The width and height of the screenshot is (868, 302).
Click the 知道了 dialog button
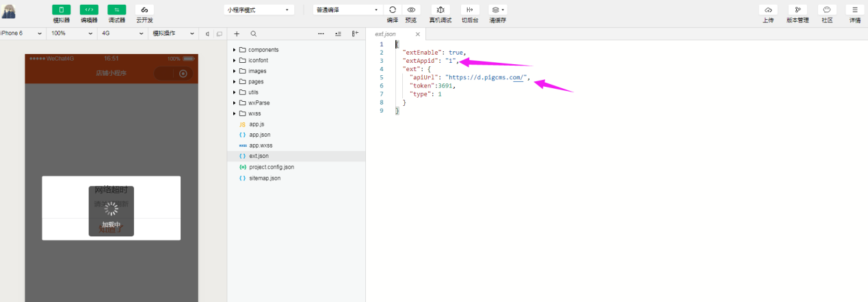tap(111, 230)
